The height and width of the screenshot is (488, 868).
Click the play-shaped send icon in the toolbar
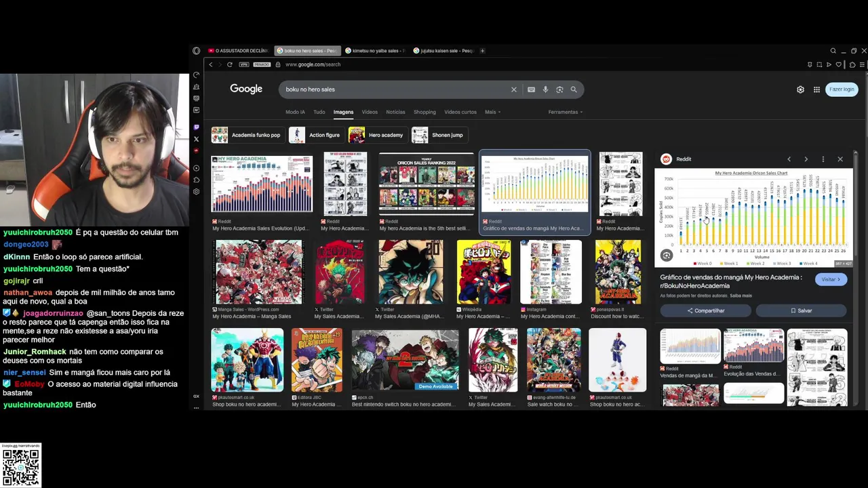[x=829, y=65]
